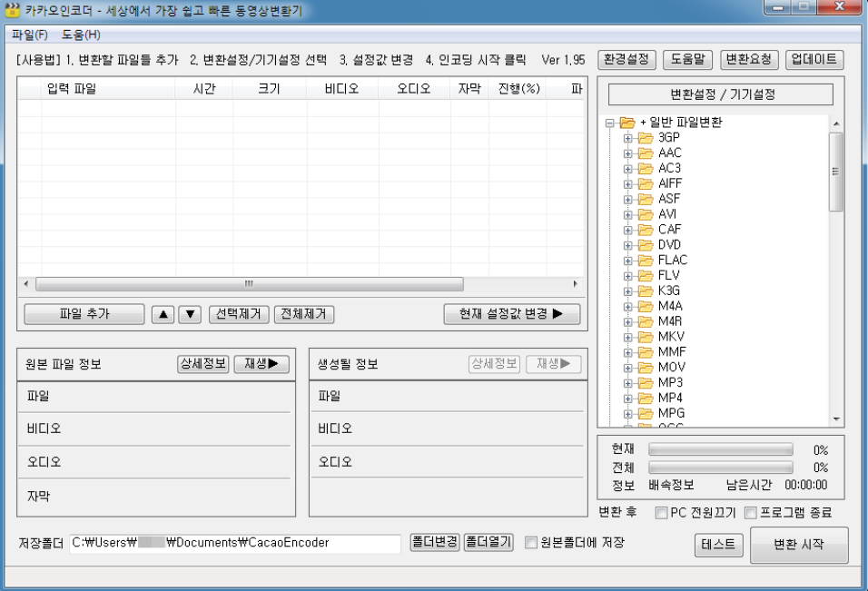The image size is (868, 591).
Task: Expand the MOV tree node
Action: click(627, 368)
